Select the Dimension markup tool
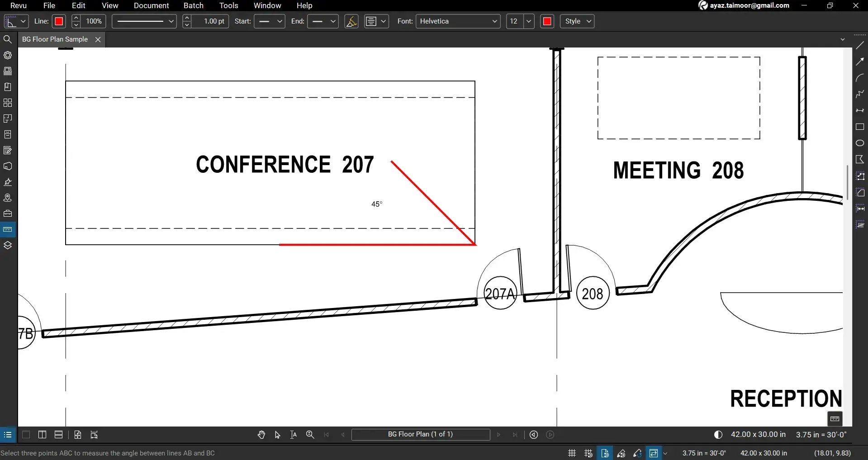868x460 pixels. (860, 110)
